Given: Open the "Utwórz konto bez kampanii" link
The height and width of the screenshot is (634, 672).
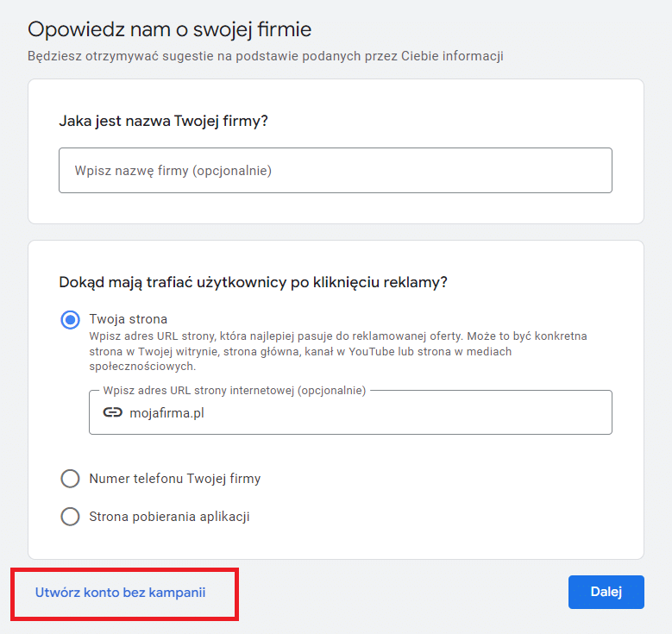Looking at the screenshot, I should [121, 593].
